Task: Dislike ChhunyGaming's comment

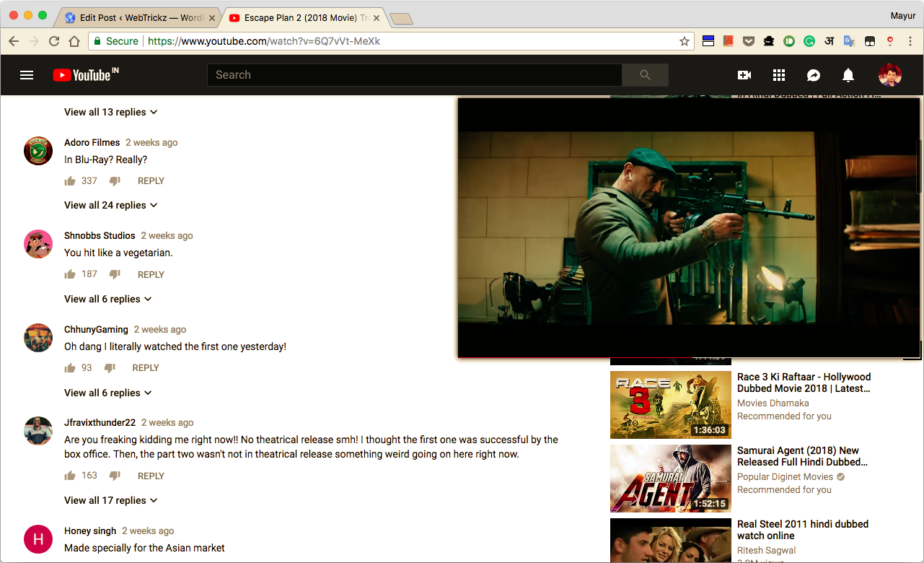Action: (x=110, y=368)
